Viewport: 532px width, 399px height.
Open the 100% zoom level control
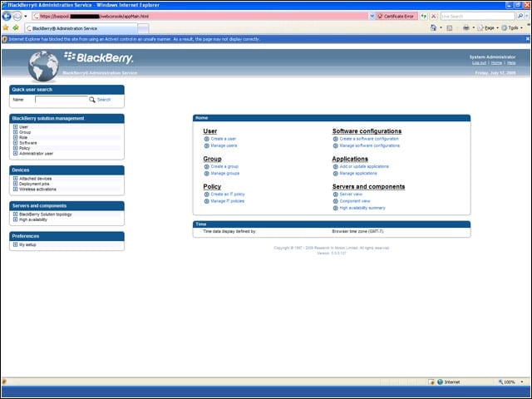pyautogui.click(x=510, y=382)
